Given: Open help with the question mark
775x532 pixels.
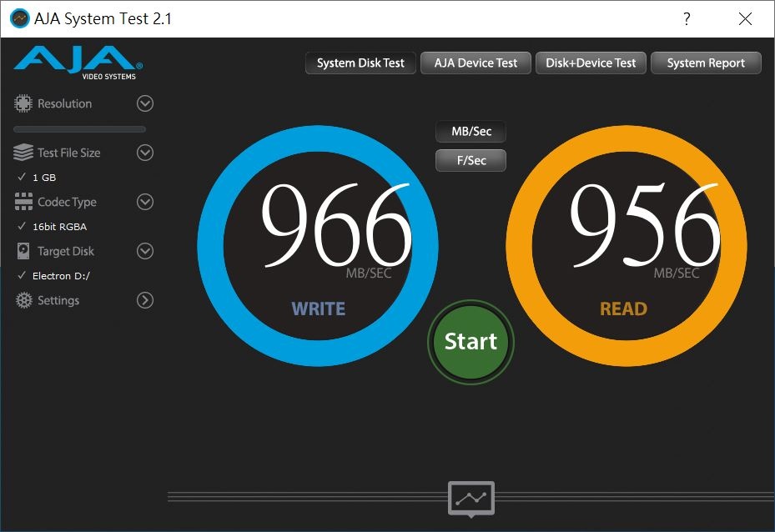Looking at the screenshot, I should click(x=687, y=19).
